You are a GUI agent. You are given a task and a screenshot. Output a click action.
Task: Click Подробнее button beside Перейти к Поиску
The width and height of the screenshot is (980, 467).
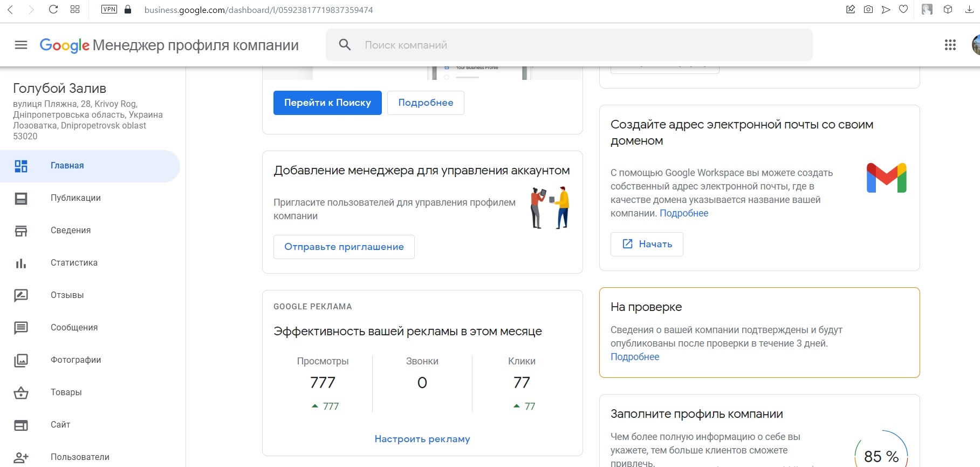click(x=426, y=103)
